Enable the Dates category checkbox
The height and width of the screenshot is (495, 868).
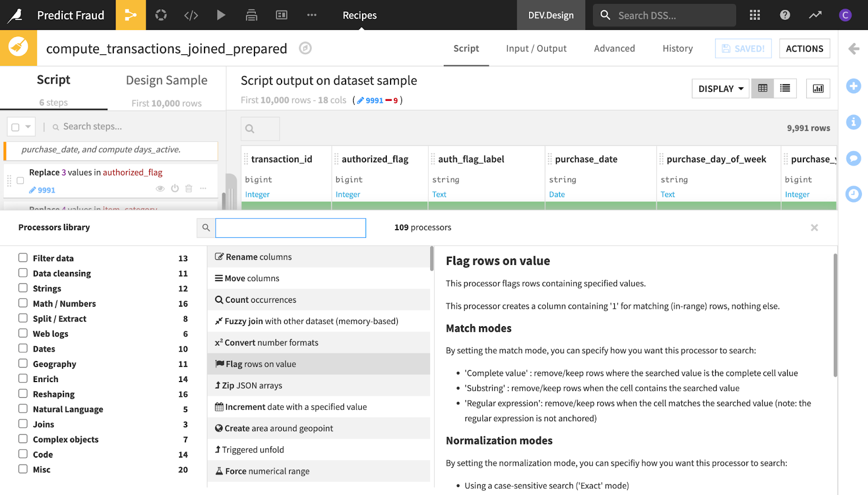(23, 348)
